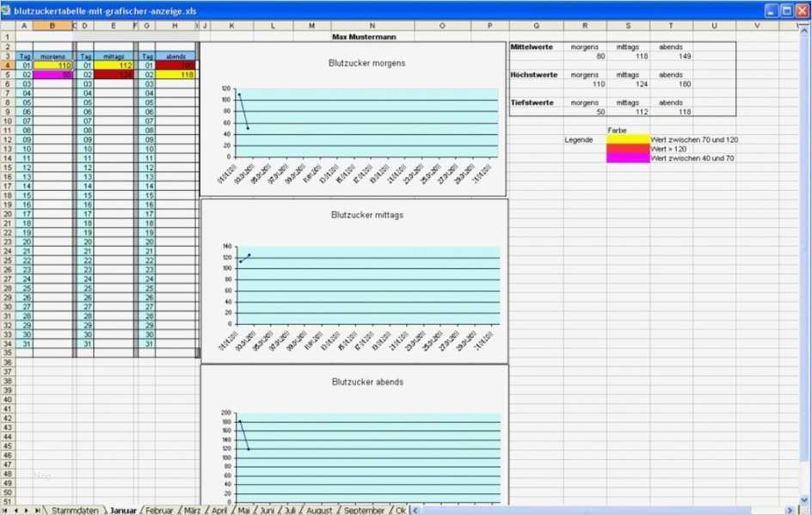
Task: Click the previous-sheet navigation arrow
Action: coord(15,509)
